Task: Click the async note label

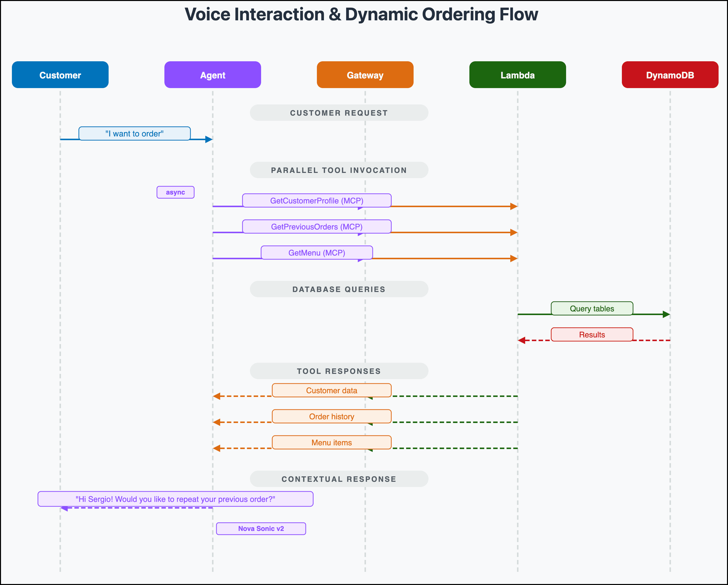Action: [x=175, y=192]
